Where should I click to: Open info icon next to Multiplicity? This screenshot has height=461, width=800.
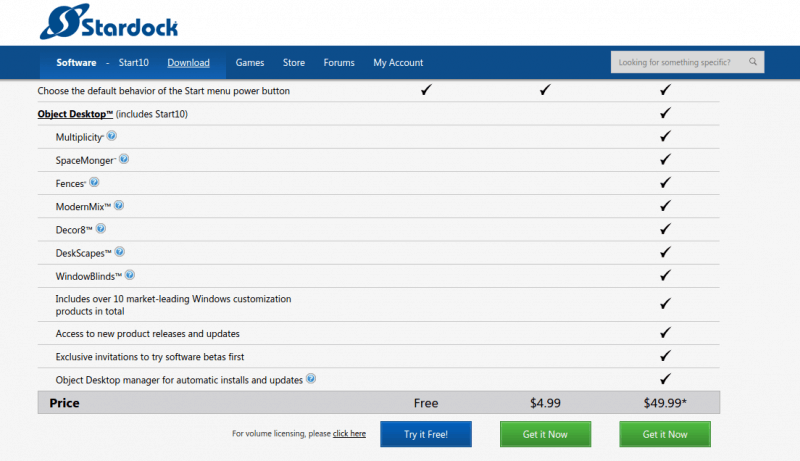click(111, 136)
